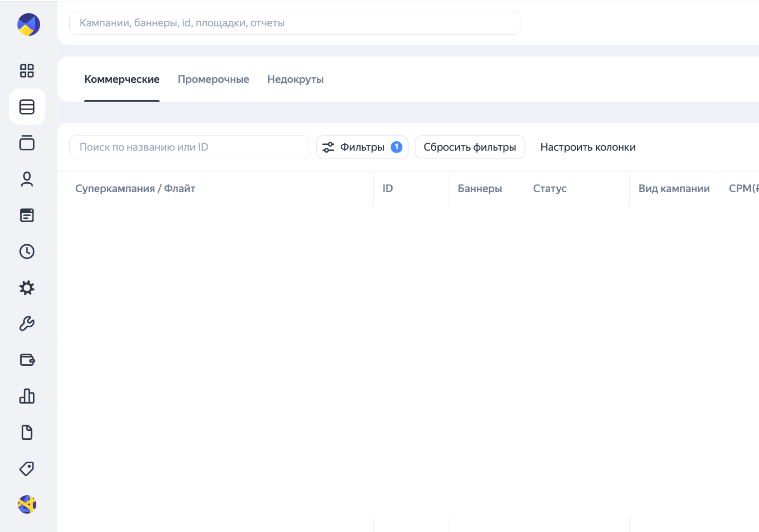Screen dimensions: 759x532
Task: Open the history clock icon in sidebar
Action: (x=27, y=251)
